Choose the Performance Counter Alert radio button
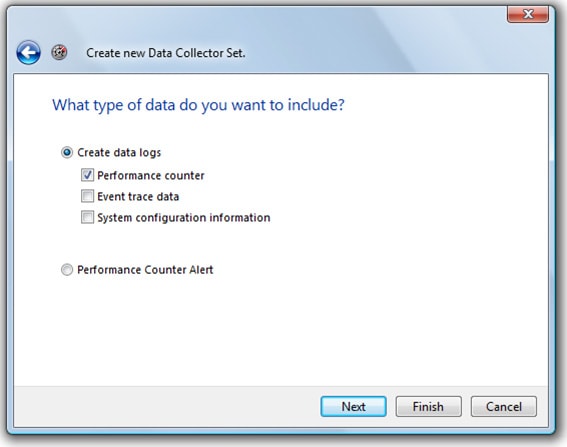 67,270
